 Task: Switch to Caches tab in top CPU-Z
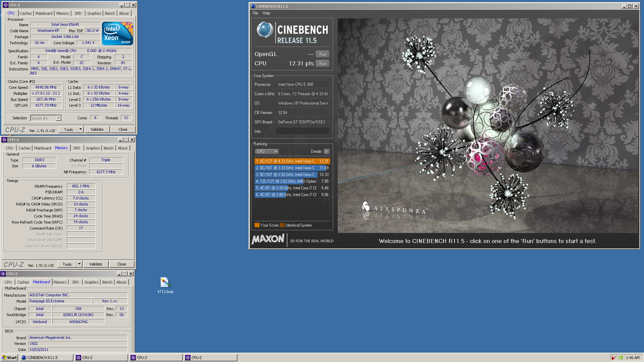pyautogui.click(x=26, y=13)
